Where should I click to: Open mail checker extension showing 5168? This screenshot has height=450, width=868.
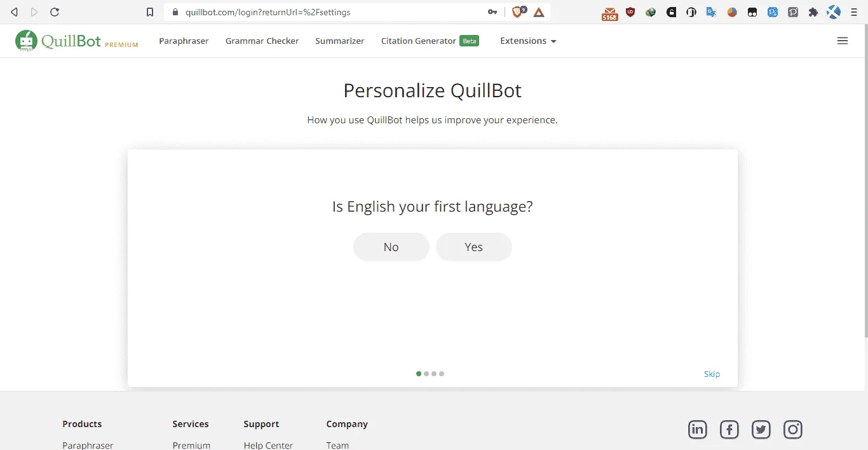pyautogui.click(x=609, y=13)
